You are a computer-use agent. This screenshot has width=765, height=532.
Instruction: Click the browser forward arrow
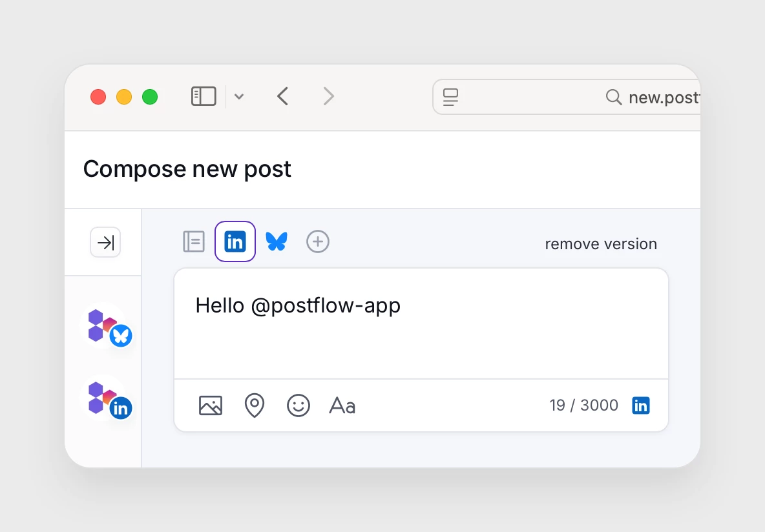tap(329, 97)
